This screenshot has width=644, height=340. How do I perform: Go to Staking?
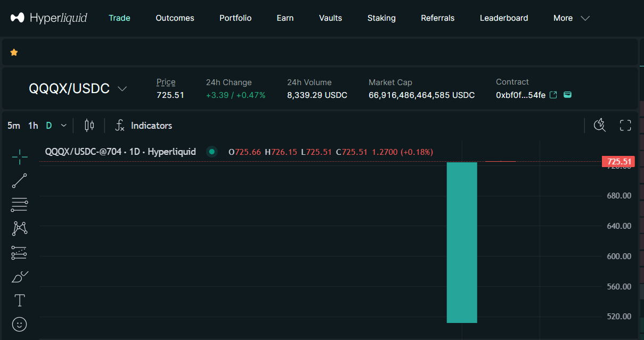coord(381,18)
